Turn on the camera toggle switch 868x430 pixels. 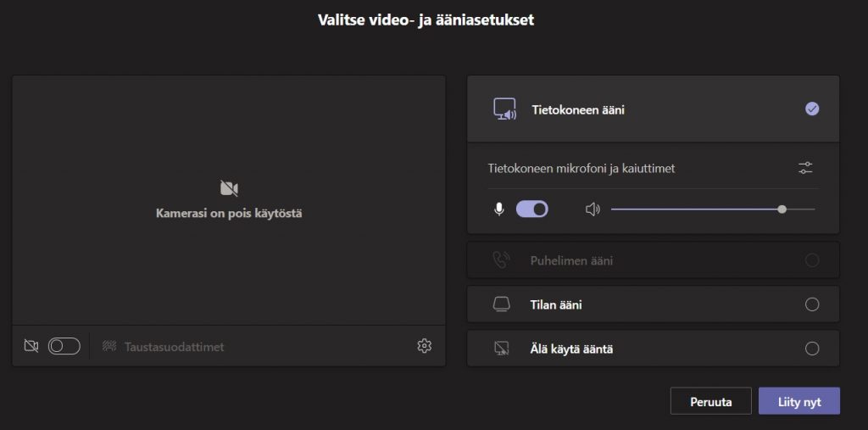click(x=64, y=346)
